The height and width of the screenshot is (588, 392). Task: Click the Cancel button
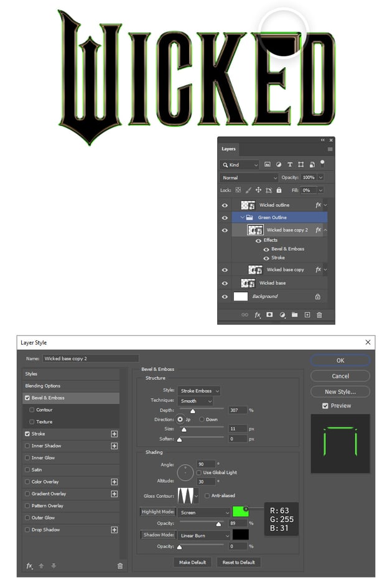[340, 376]
